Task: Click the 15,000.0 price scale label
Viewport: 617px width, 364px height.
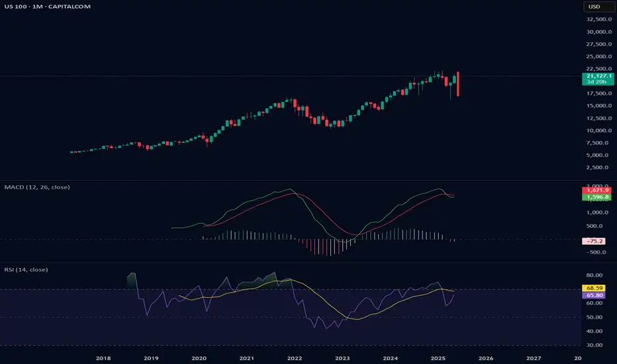Action: pos(599,105)
